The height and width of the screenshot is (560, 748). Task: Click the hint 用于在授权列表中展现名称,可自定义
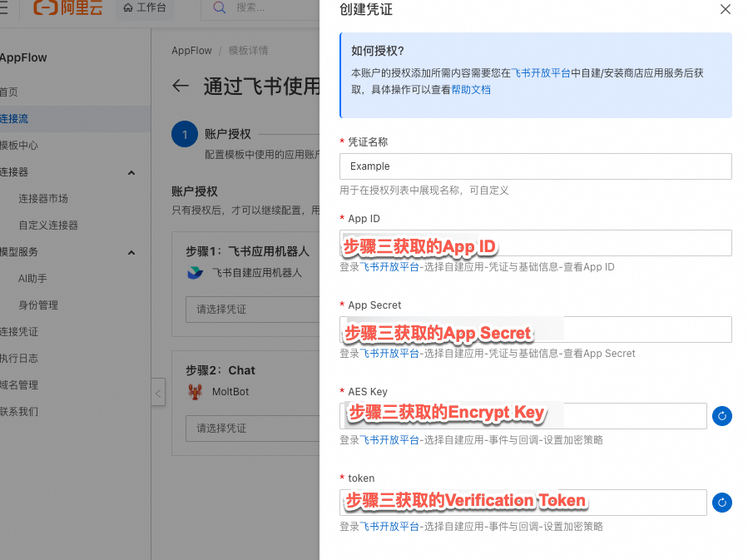pos(424,191)
